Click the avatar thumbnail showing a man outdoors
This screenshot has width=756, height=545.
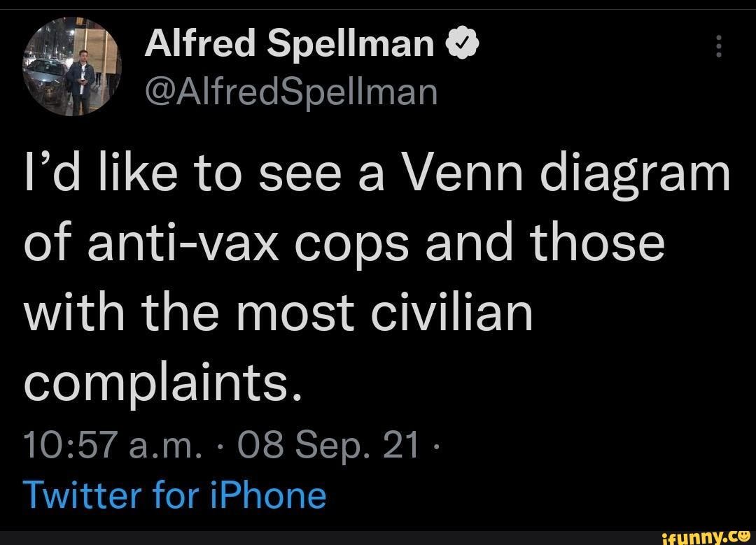click(x=73, y=66)
